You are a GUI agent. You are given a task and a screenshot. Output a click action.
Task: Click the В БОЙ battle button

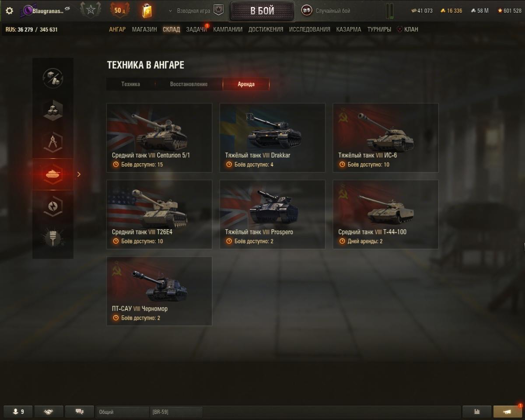[x=262, y=11]
